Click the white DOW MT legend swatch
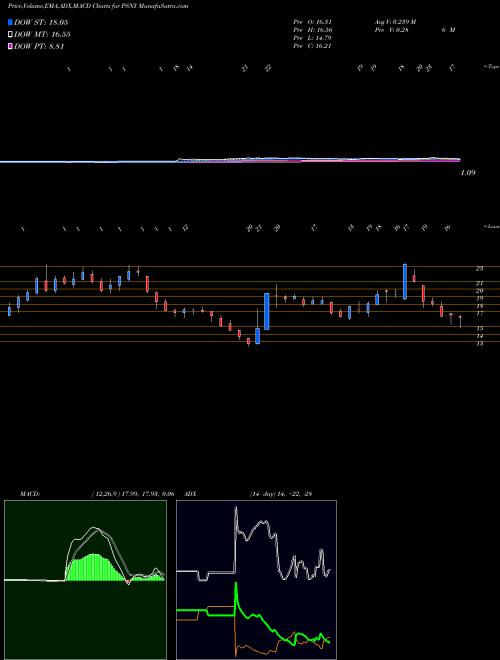500x660 pixels. 11,35
